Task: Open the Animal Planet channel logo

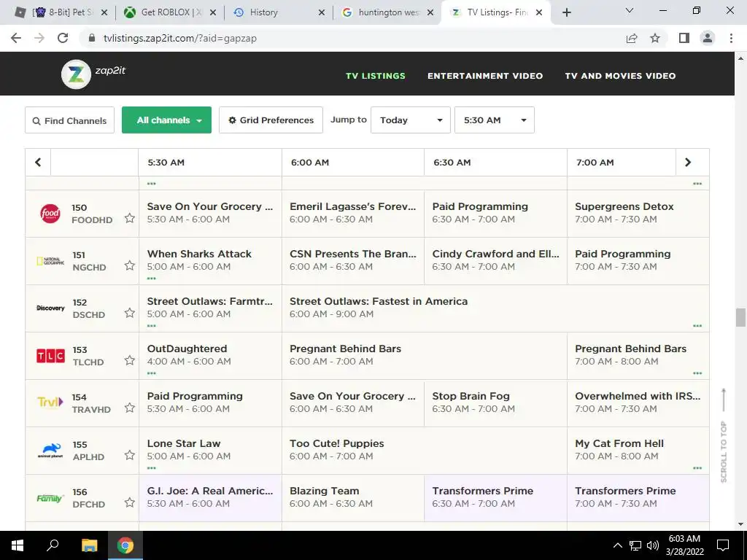Action: tap(50, 450)
